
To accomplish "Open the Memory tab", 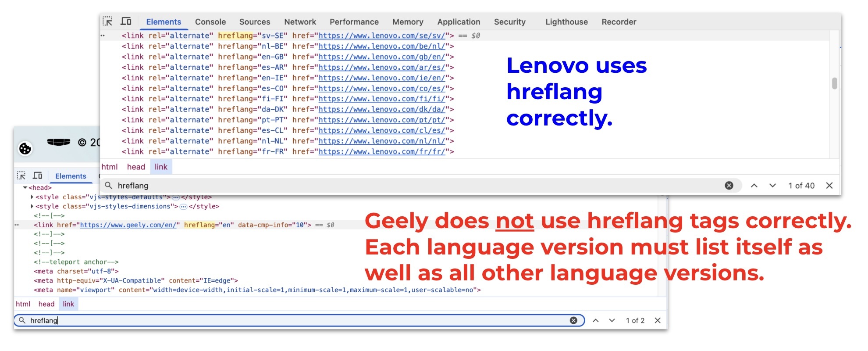I will (408, 21).
